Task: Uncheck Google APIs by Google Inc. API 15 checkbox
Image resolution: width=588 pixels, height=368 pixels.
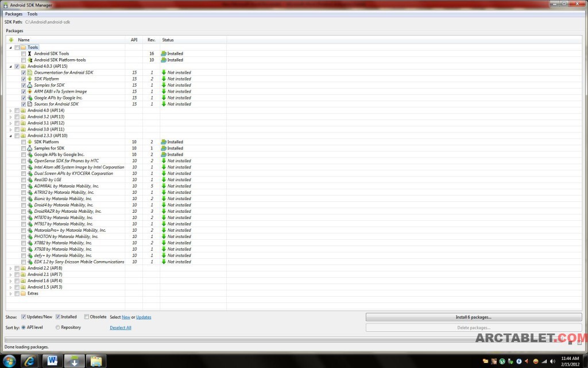Action: (x=24, y=98)
